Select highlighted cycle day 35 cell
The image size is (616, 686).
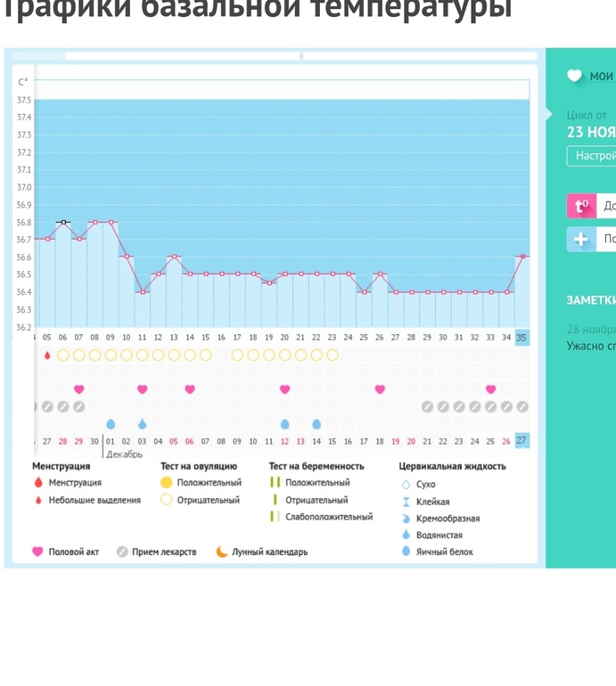[x=522, y=338]
